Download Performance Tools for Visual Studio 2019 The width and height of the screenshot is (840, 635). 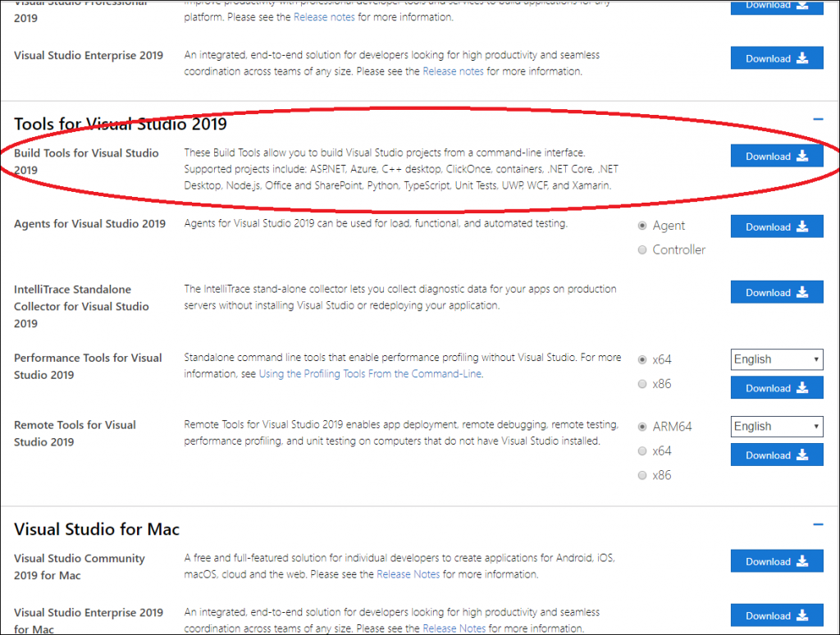tap(777, 387)
